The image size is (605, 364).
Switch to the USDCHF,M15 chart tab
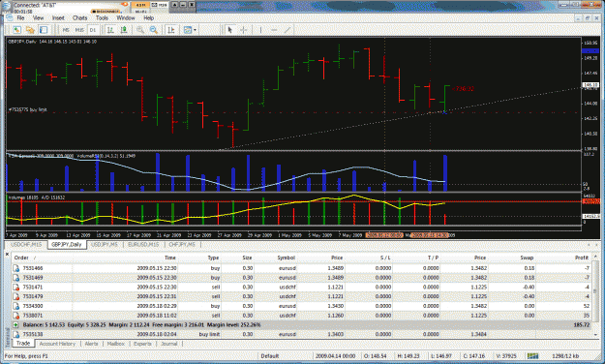pyautogui.click(x=26, y=245)
